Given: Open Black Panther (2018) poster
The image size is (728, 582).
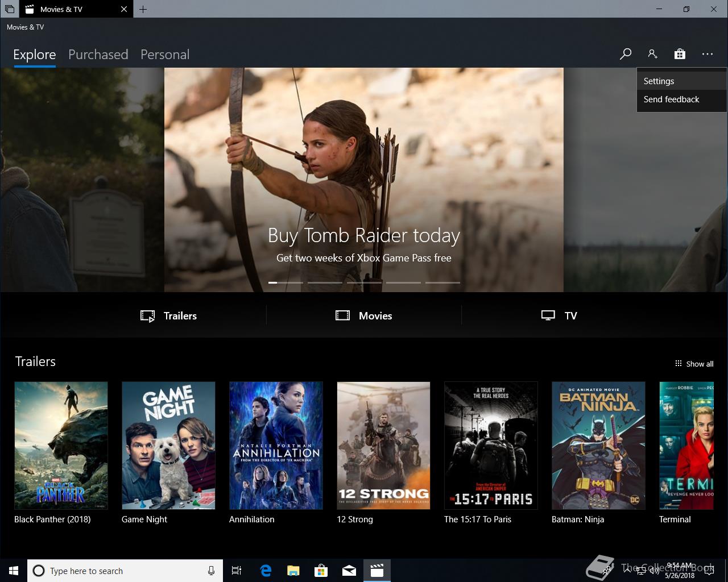Looking at the screenshot, I should coord(61,446).
